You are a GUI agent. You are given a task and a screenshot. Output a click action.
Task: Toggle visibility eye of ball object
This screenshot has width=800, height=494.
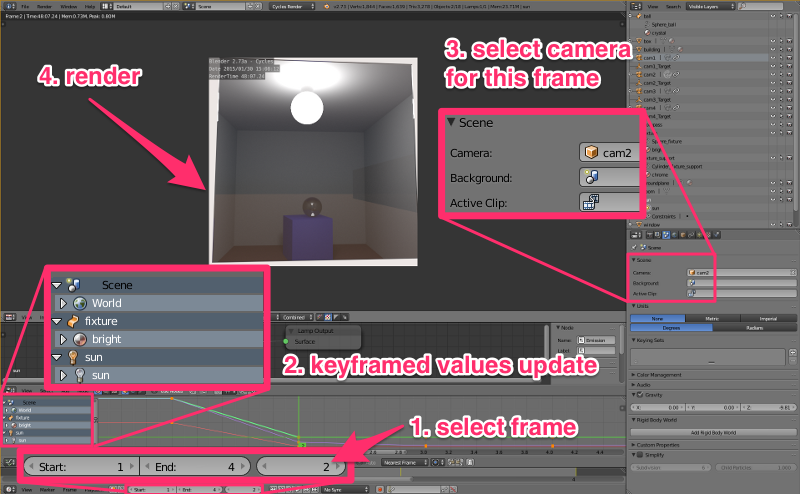tap(772, 16)
